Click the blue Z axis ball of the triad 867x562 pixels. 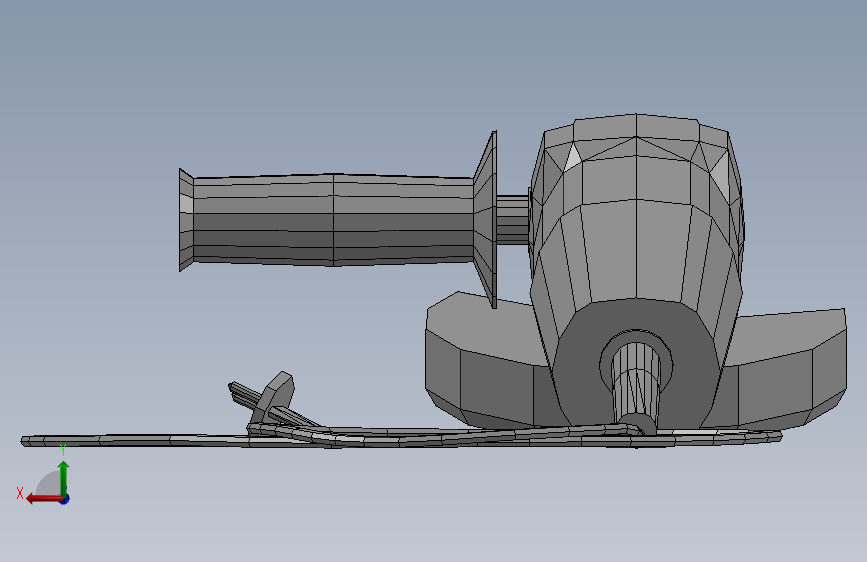pyautogui.click(x=65, y=500)
